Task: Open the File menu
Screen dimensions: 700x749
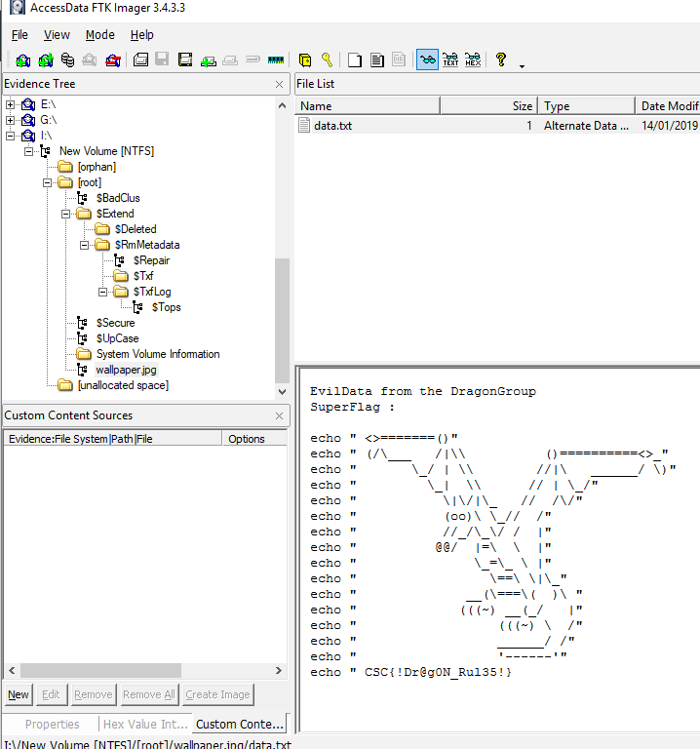Action: pos(19,35)
